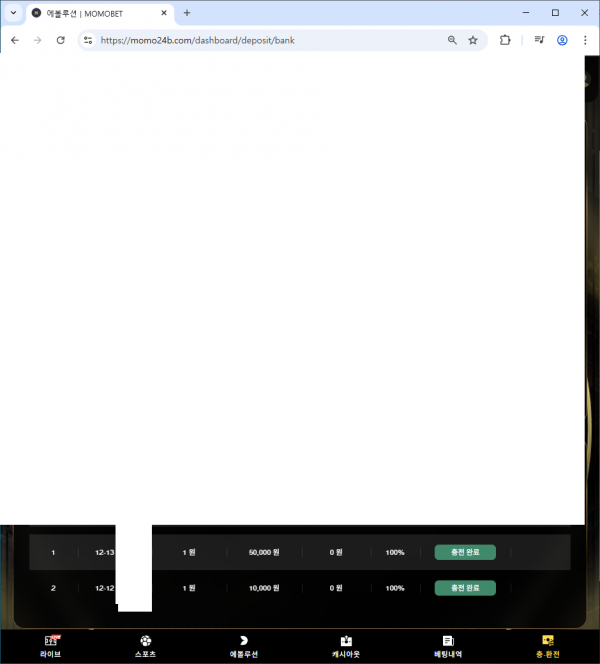Screen dimensions: 600x664
Task: Bookmark this page with the star icon
Action: 473,40
